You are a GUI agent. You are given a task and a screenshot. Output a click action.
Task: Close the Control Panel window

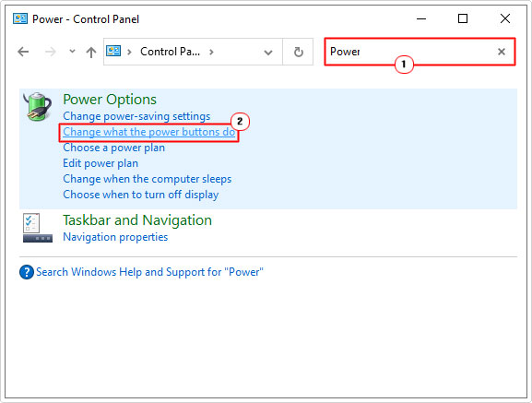pyautogui.click(x=505, y=18)
